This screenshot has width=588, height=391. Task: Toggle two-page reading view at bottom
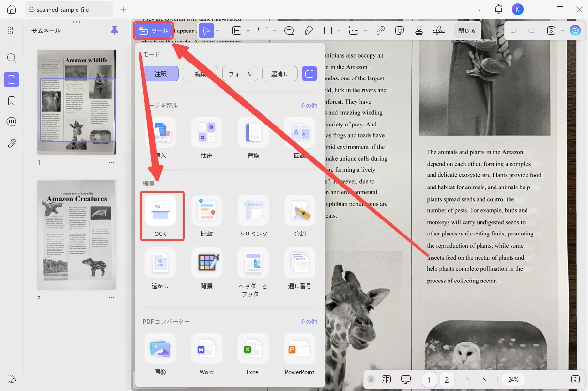pyautogui.click(x=386, y=379)
